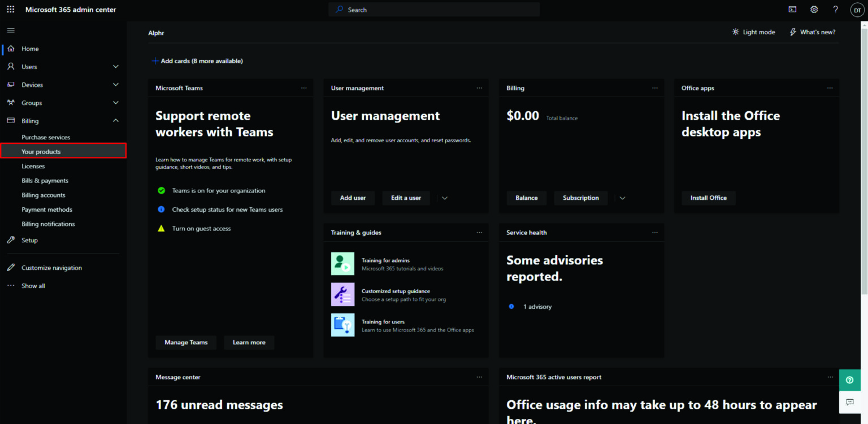868x424 pixels.
Task: Open Training & guides card options menu
Action: pos(479,233)
